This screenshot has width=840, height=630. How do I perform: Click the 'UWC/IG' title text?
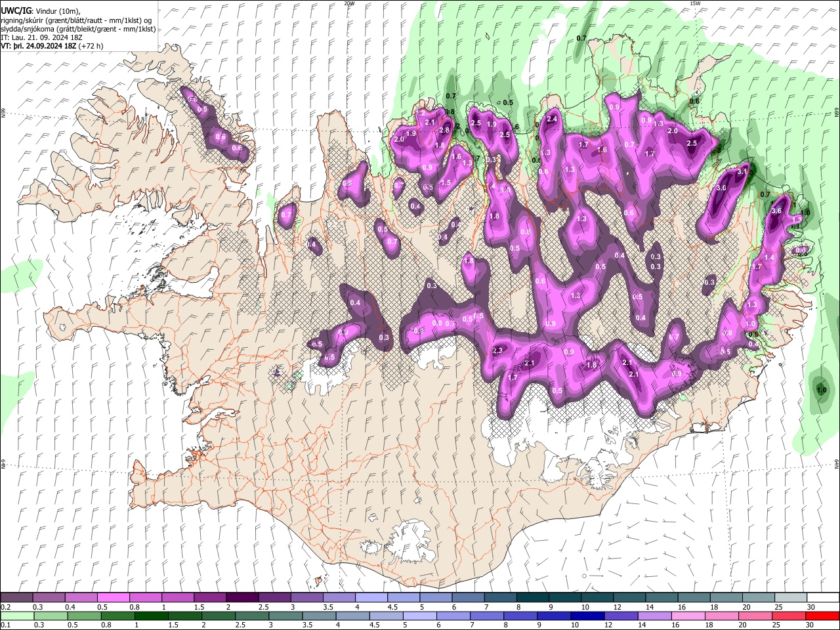[x=15, y=10]
